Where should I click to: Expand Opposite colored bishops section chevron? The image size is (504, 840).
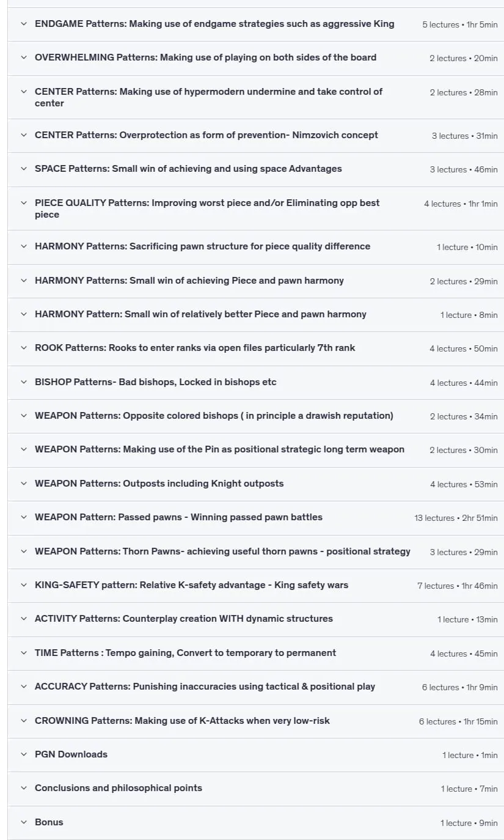[24, 416]
